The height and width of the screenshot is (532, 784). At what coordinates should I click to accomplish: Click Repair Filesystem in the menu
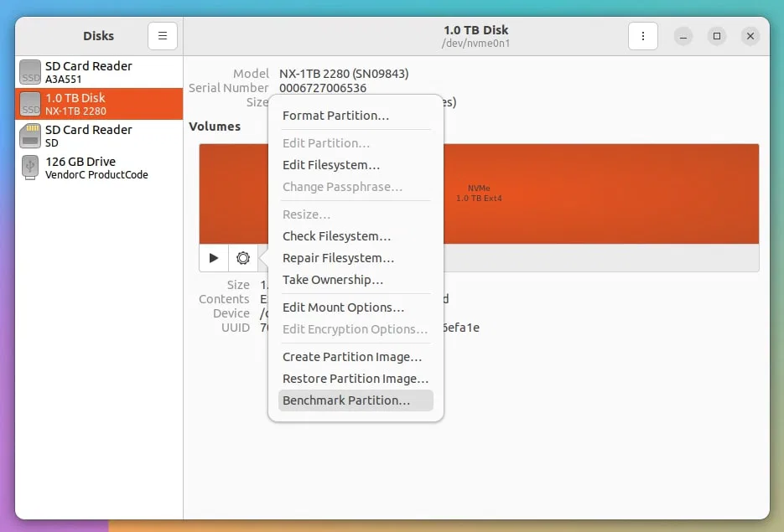[338, 258]
